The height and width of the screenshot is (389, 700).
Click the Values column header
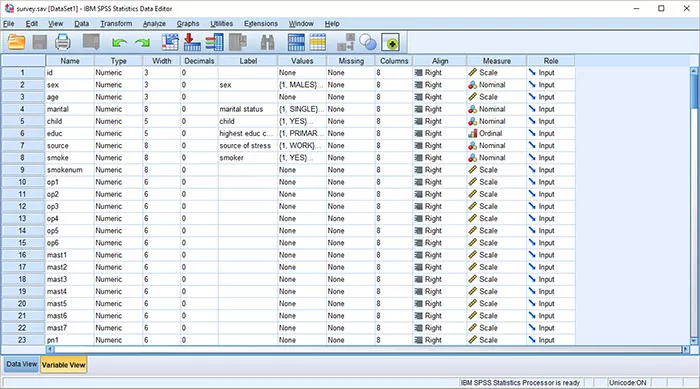click(302, 61)
